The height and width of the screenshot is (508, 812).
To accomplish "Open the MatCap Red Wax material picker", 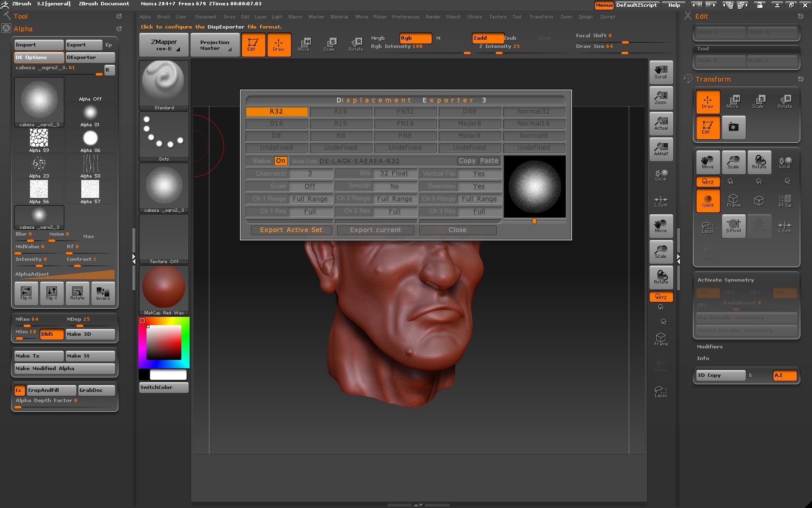I will (x=164, y=290).
